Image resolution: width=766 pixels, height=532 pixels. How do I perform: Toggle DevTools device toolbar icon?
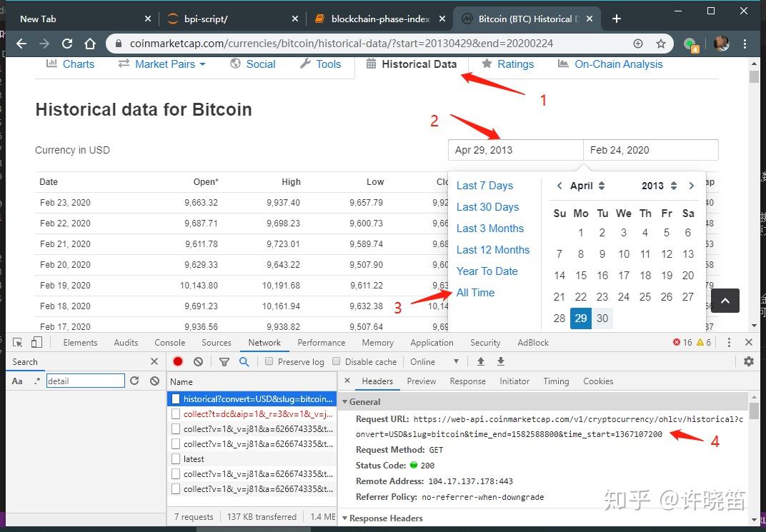click(x=36, y=343)
